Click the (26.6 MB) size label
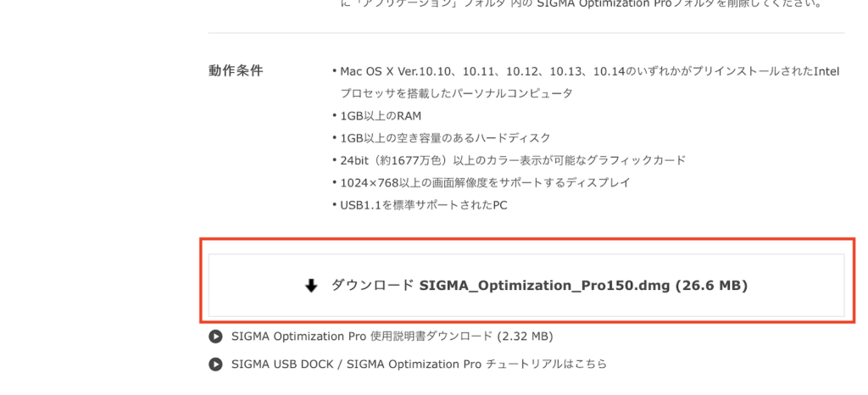The width and height of the screenshot is (868, 395). pyautogui.click(x=711, y=287)
